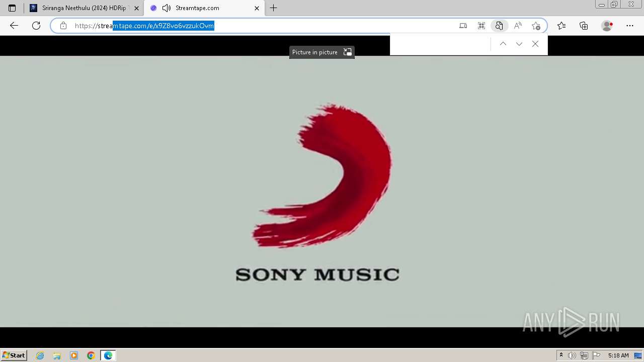This screenshot has height=362, width=644.
Task: Open the network status tray icon
Action: click(x=584, y=355)
